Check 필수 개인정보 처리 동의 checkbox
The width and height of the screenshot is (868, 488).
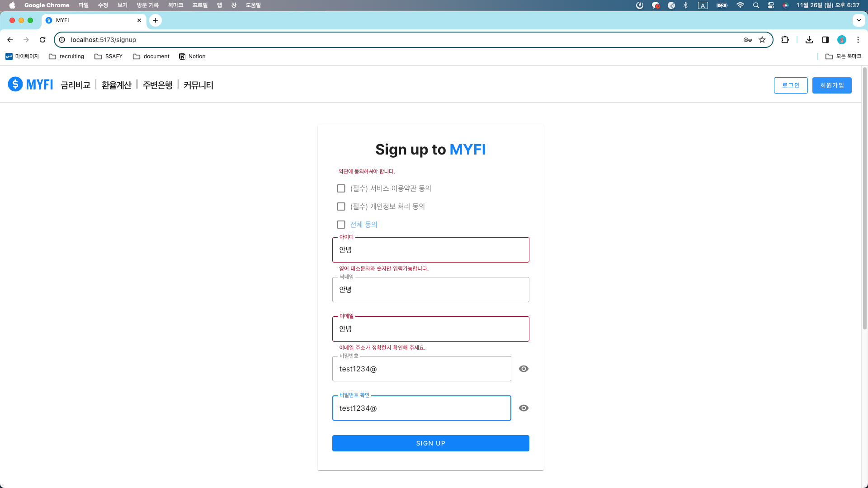(x=340, y=206)
